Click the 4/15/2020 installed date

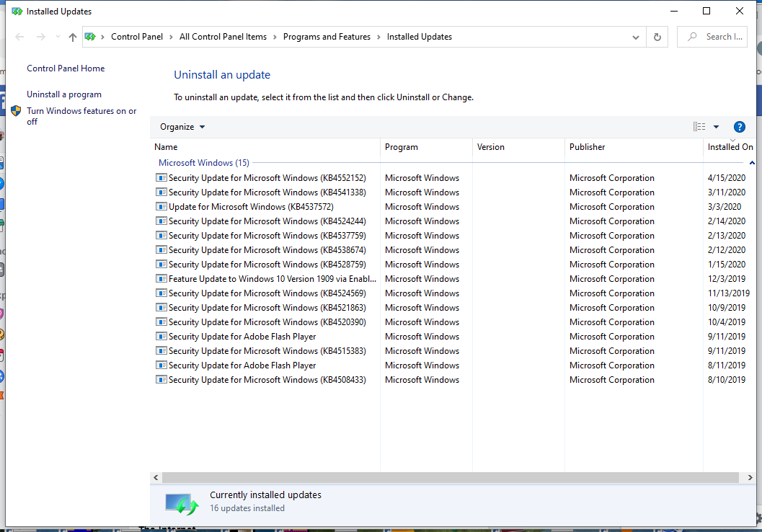(x=726, y=178)
